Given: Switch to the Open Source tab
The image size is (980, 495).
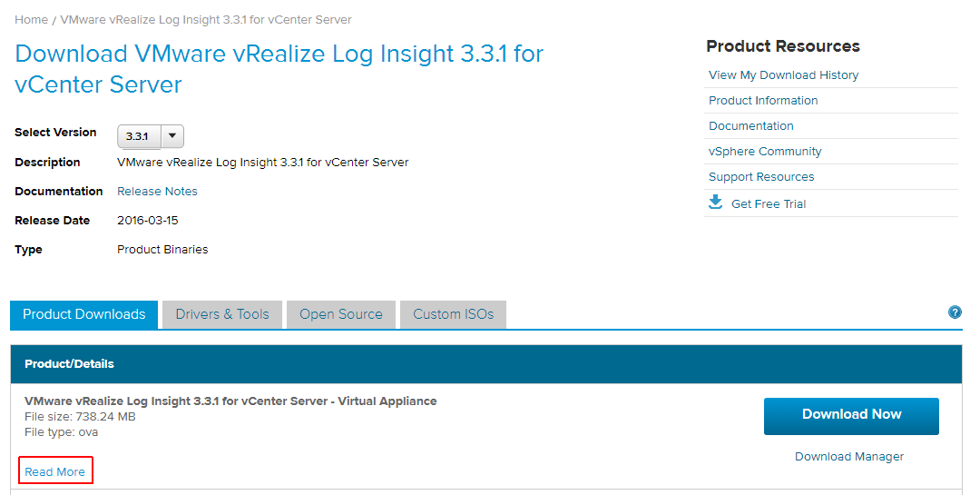Looking at the screenshot, I should pos(340,314).
